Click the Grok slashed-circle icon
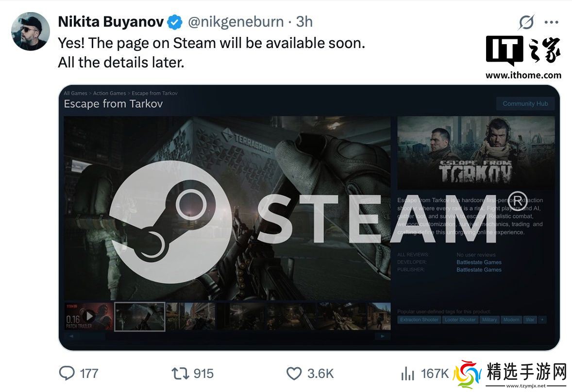This screenshot has width=572, height=392. (x=526, y=22)
